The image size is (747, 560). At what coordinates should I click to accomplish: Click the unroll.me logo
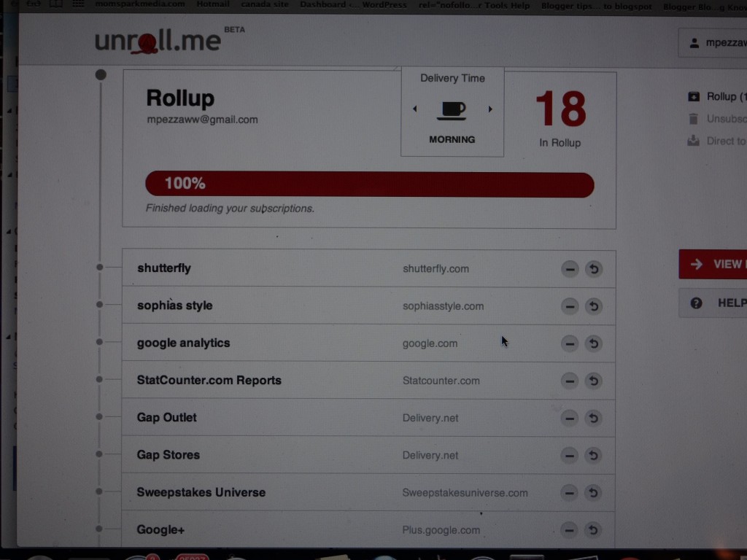(158, 41)
